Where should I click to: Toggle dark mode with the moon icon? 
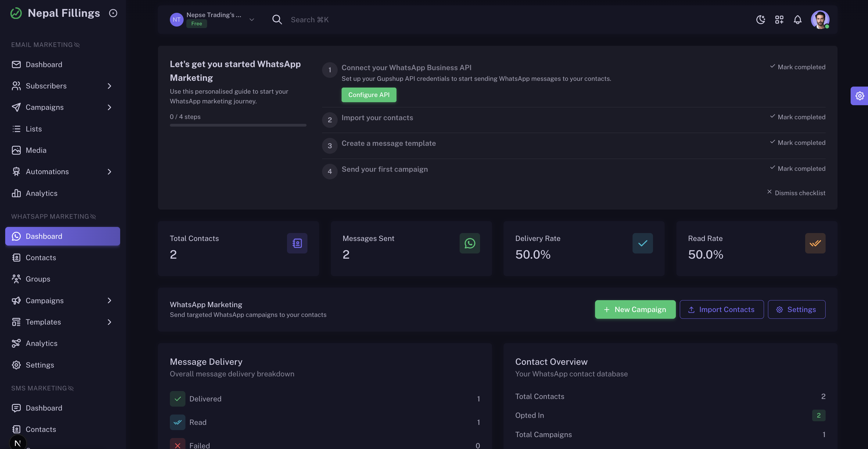[761, 20]
